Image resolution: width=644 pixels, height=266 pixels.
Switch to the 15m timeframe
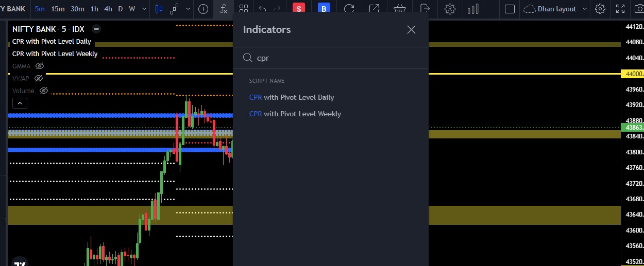coord(58,9)
